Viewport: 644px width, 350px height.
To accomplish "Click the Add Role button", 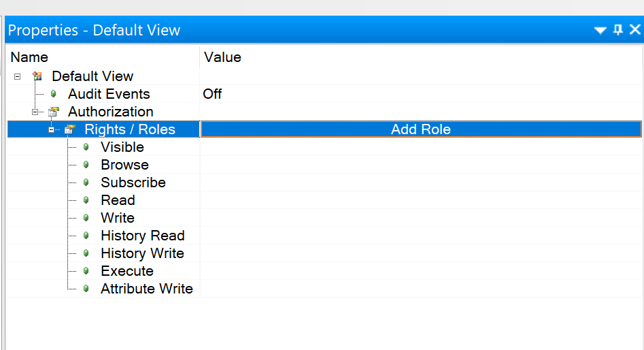I will [421, 129].
